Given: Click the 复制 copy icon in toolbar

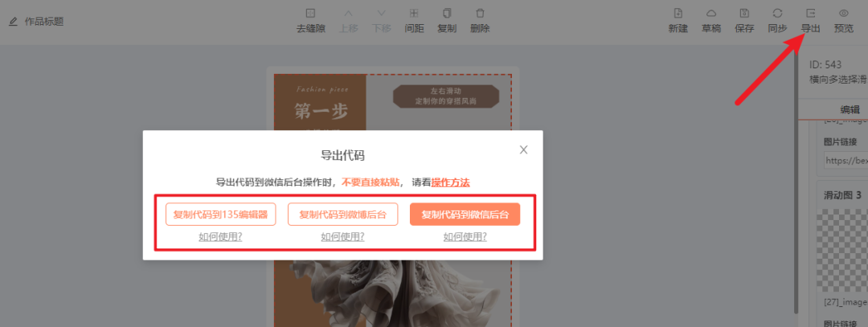Looking at the screenshot, I should click(448, 13).
